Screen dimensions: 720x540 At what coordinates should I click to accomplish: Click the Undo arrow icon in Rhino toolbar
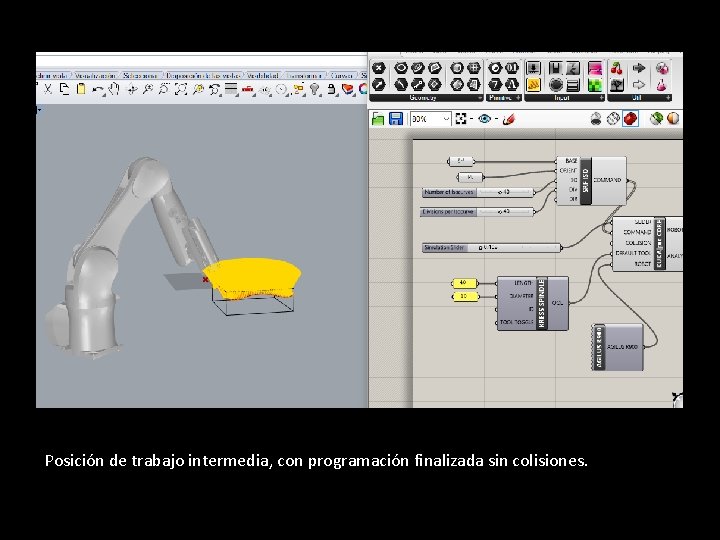(x=97, y=89)
